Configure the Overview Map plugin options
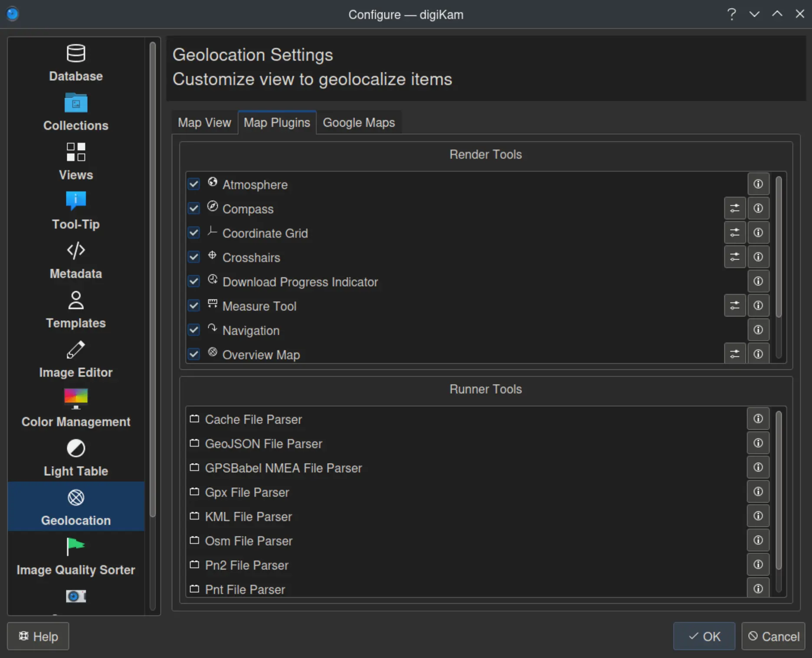This screenshot has height=658, width=812. point(734,354)
